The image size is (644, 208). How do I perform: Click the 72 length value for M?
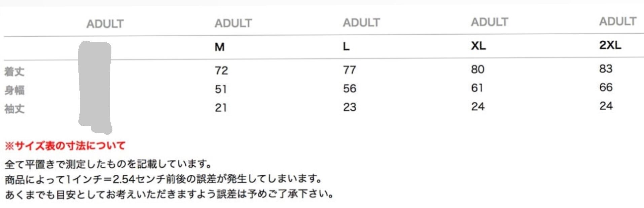point(221,71)
